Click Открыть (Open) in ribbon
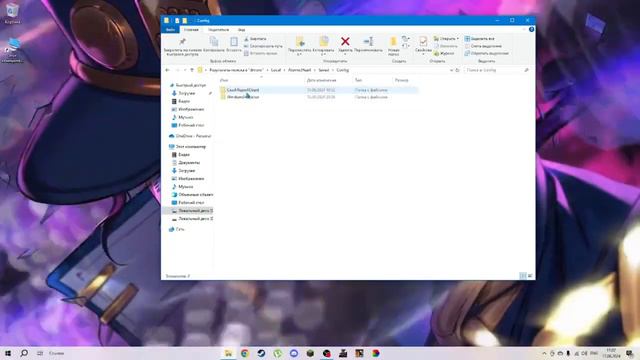This screenshot has width=640, height=360. [x=446, y=39]
